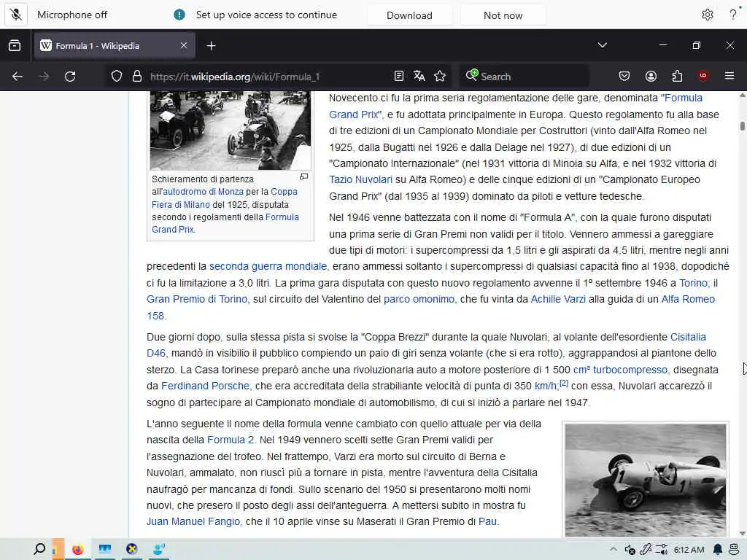The height and width of the screenshot is (560, 747).
Task: Open Firefox from the taskbar
Action: click(x=77, y=549)
